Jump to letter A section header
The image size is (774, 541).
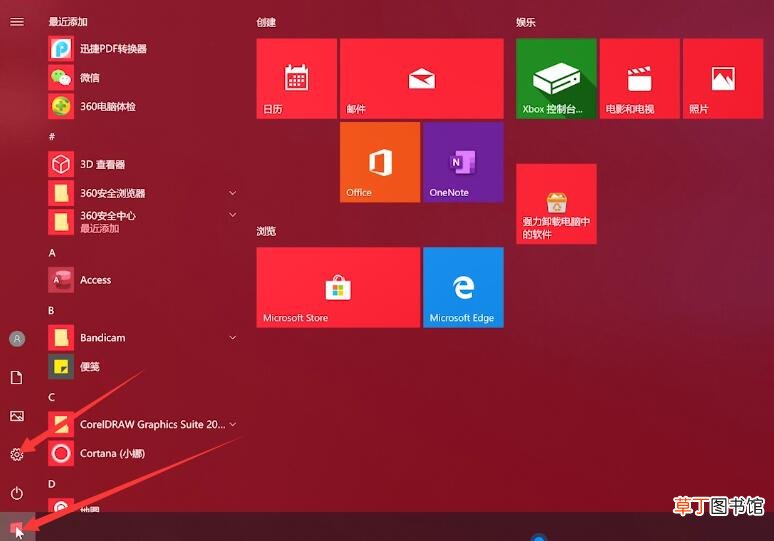pyautogui.click(x=52, y=253)
